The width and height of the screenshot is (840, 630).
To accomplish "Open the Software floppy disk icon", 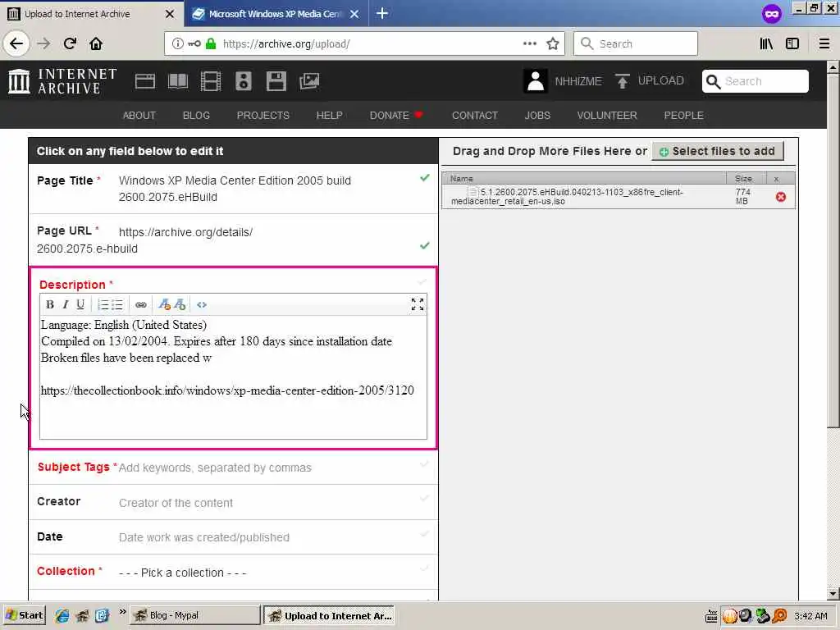I will 276,81.
